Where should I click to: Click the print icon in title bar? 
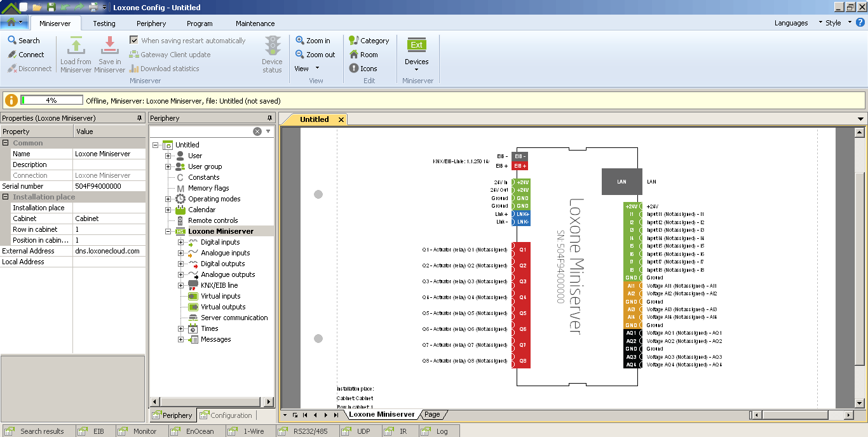[x=93, y=7]
